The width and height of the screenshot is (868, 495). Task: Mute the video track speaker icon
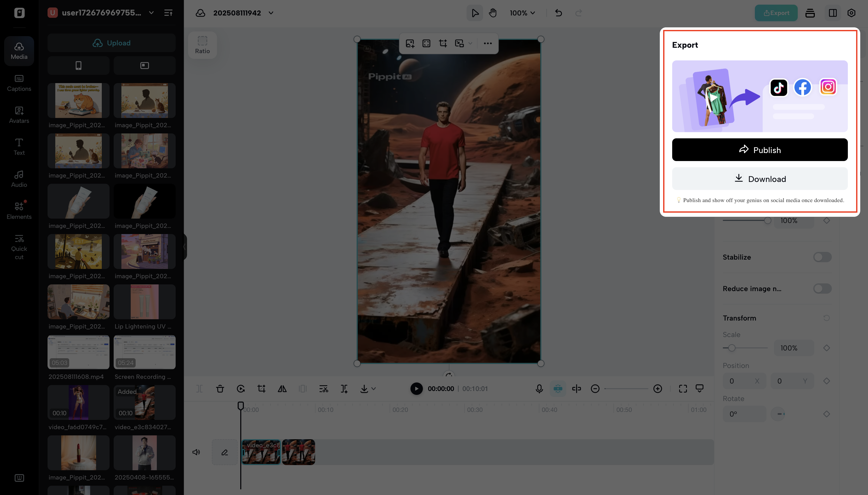coord(196,452)
